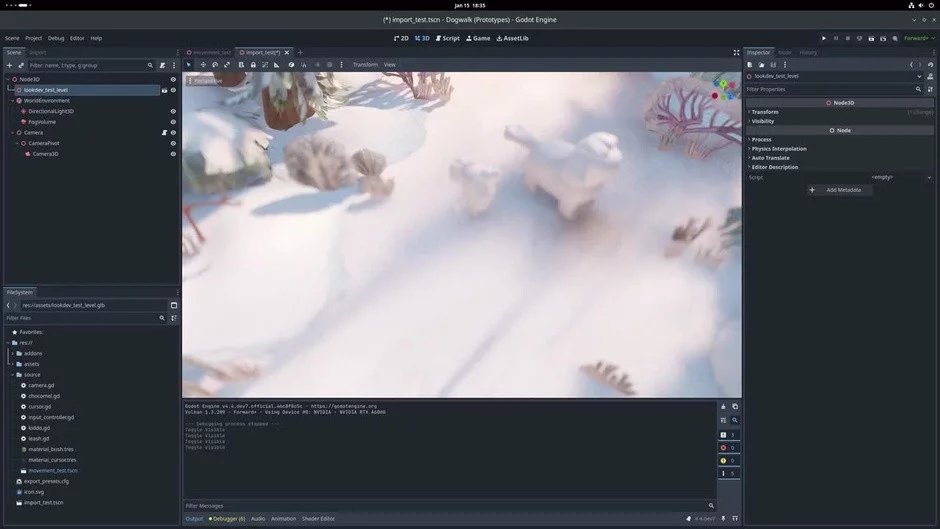Switch to the 2D workspace

[x=401, y=38]
